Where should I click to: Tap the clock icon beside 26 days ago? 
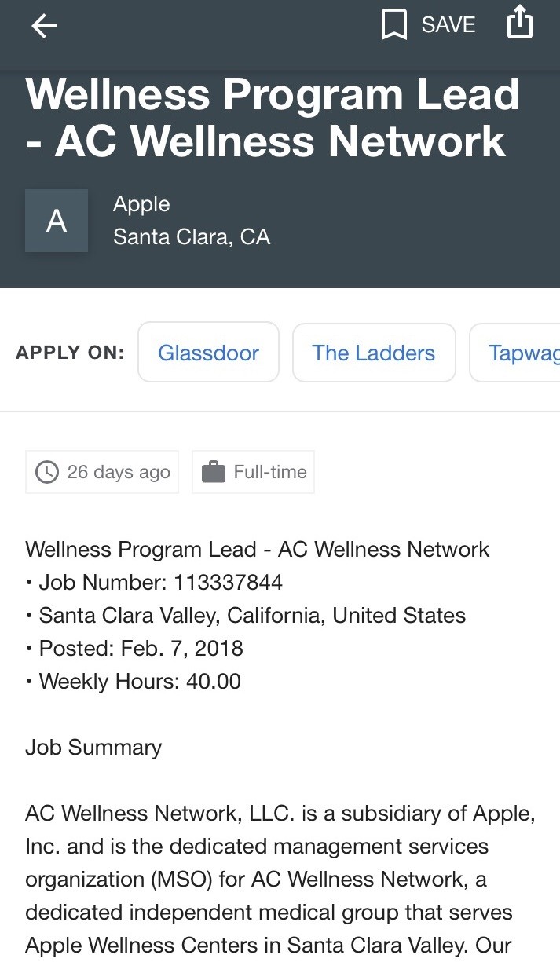tap(47, 472)
